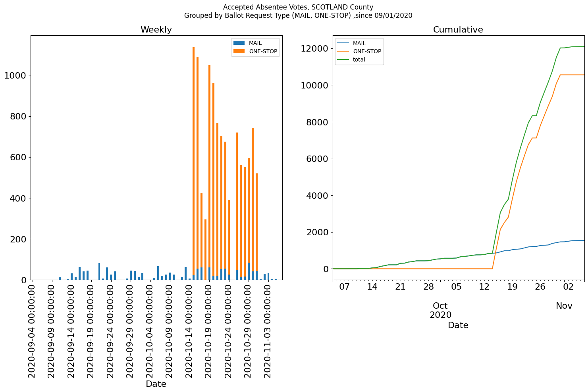Screen dimensions: 588x392
Task: Click the '2000' y-axis tick on Cumulative chart
Action: (x=317, y=232)
